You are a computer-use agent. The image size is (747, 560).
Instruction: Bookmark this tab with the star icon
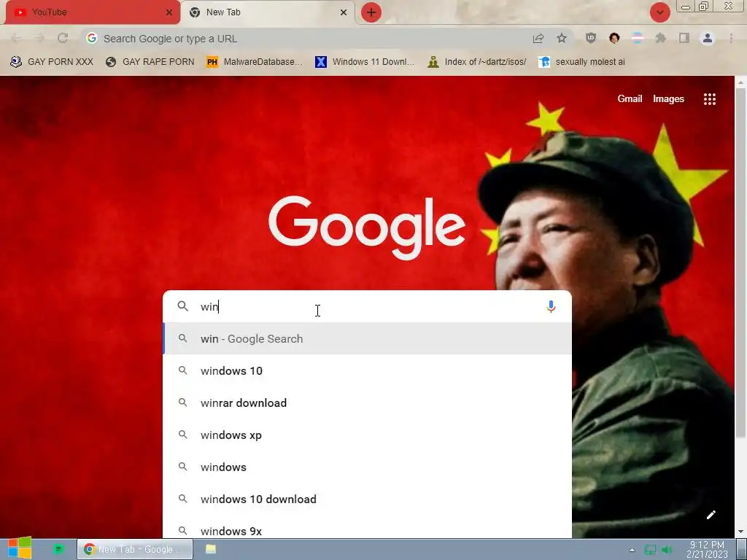[562, 39]
